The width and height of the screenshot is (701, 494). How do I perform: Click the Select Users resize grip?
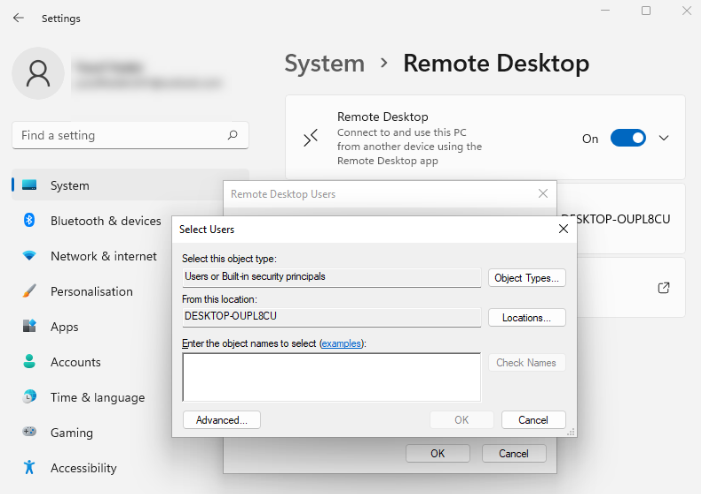point(571,432)
